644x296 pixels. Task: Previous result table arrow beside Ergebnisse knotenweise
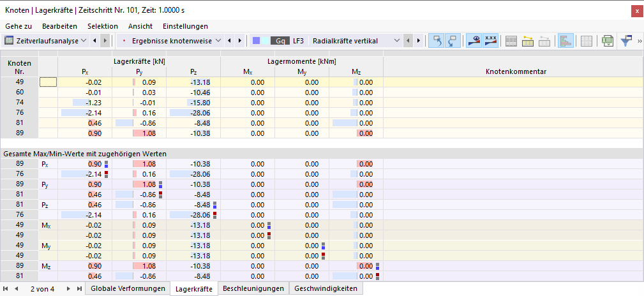tap(229, 41)
